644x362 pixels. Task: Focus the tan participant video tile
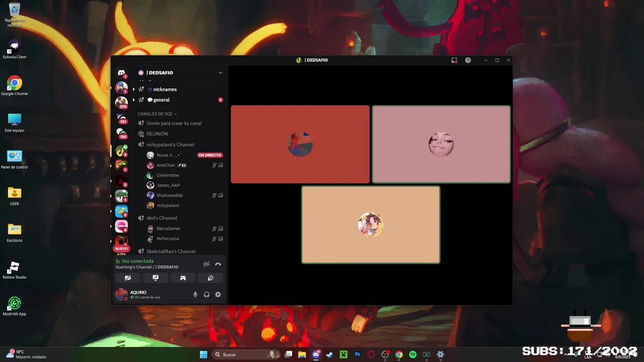coord(371,225)
